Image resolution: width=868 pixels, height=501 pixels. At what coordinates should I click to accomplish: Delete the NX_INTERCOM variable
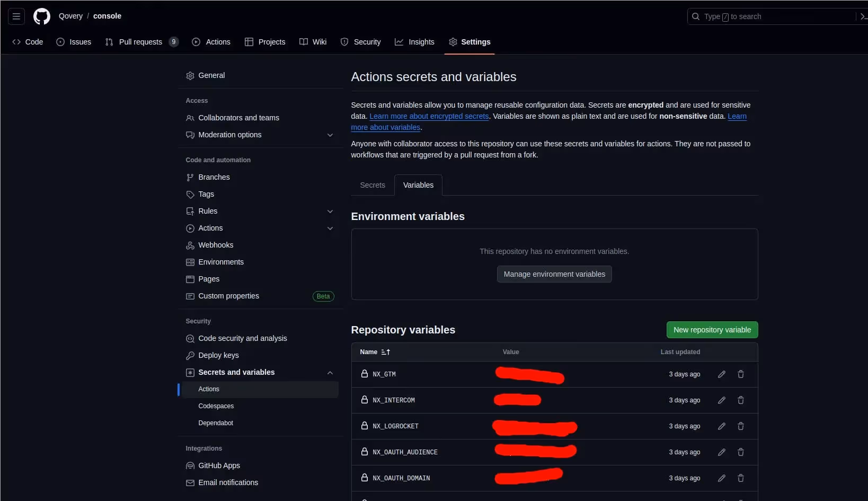point(741,400)
